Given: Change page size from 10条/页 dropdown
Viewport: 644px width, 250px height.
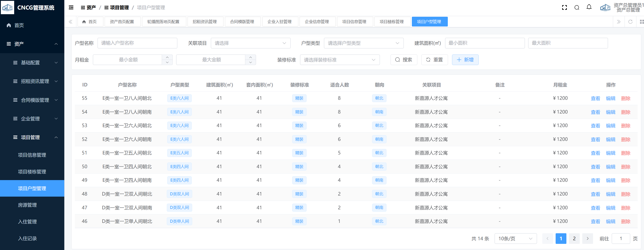Looking at the screenshot, I should click(x=515, y=239).
